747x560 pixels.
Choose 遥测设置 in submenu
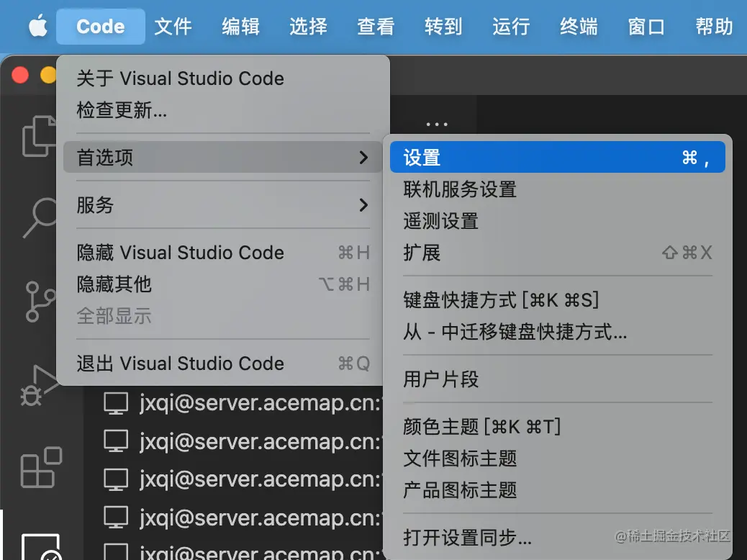tap(558, 221)
